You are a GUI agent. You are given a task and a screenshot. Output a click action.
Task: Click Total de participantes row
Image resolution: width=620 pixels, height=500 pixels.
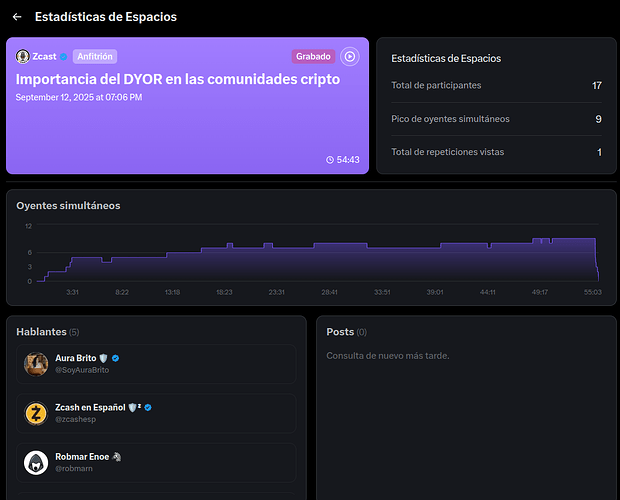pos(496,85)
